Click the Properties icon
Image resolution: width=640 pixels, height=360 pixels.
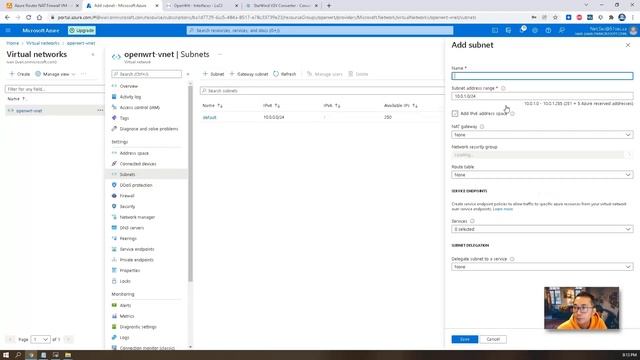point(114,270)
